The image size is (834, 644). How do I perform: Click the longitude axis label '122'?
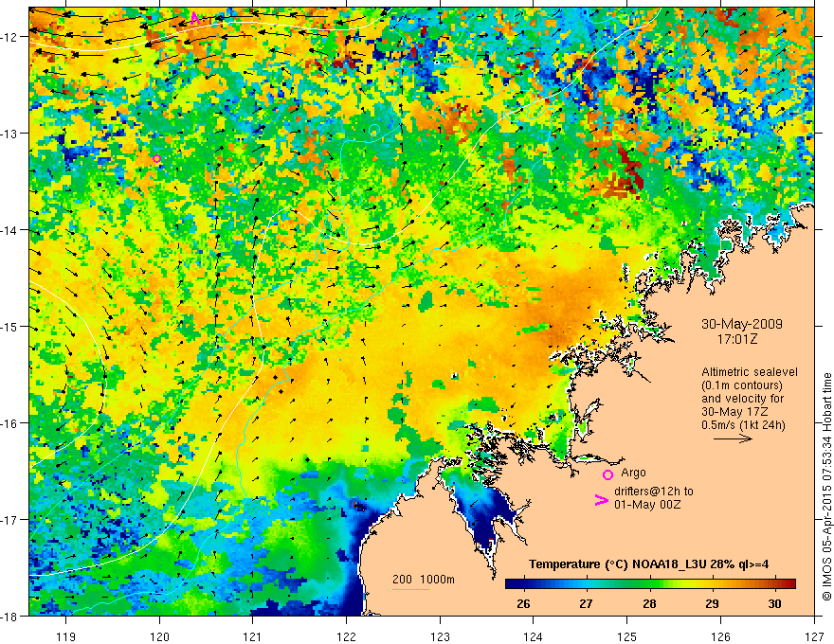[x=346, y=636]
